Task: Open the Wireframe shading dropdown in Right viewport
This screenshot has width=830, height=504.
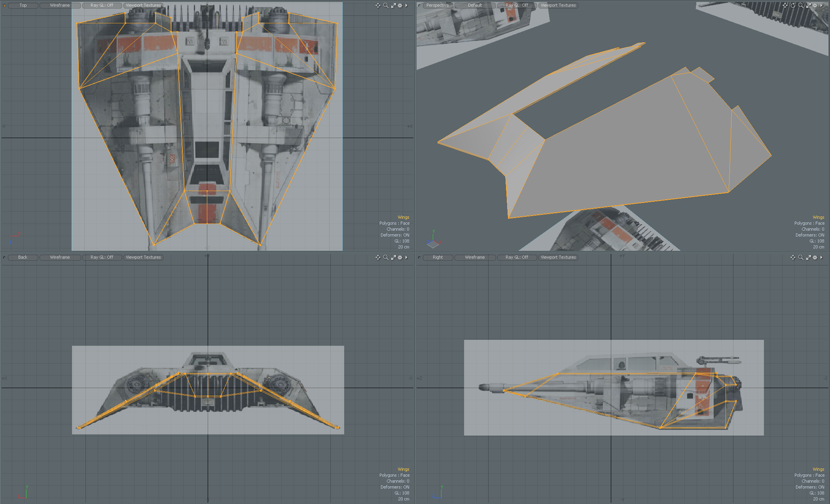Action: [x=475, y=257]
